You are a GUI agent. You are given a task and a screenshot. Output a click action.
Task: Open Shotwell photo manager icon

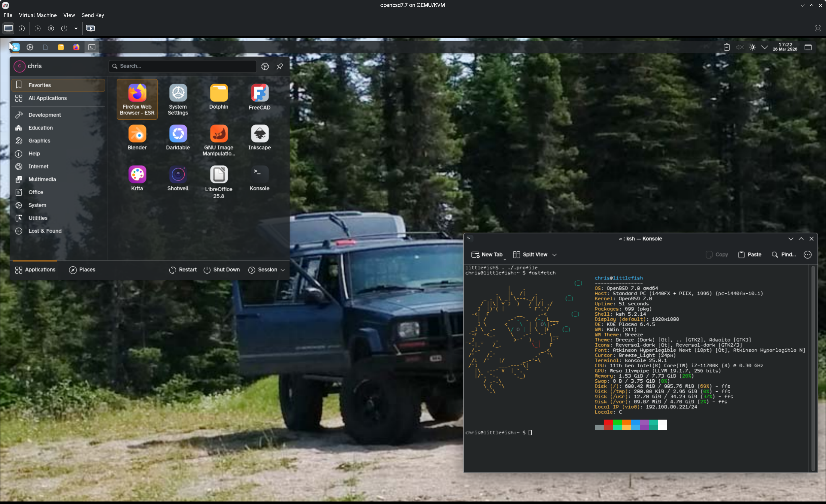coord(178,175)
